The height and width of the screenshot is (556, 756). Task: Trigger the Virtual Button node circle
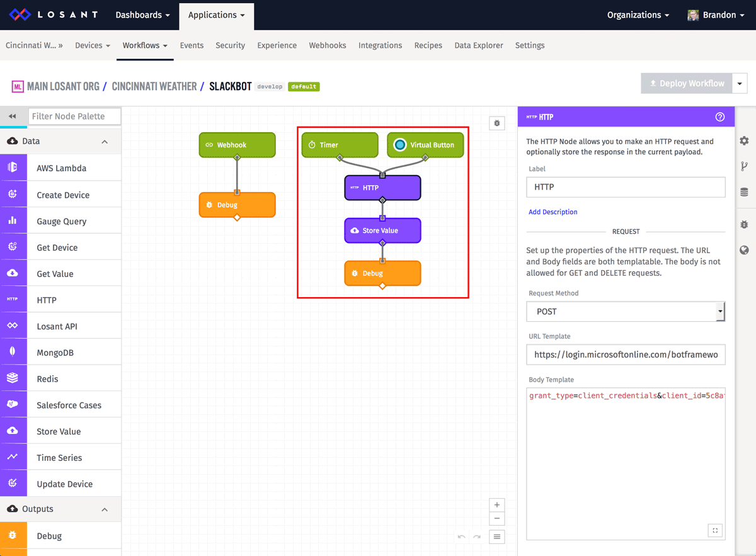click(x=399, y=145)
